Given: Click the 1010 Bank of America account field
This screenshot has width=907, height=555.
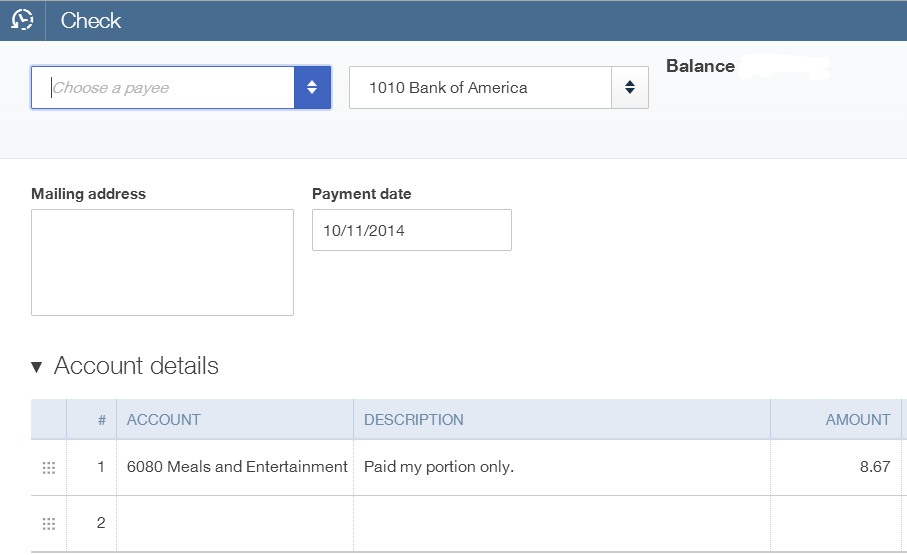Looking at the screenshot, I should coord(480,87).
